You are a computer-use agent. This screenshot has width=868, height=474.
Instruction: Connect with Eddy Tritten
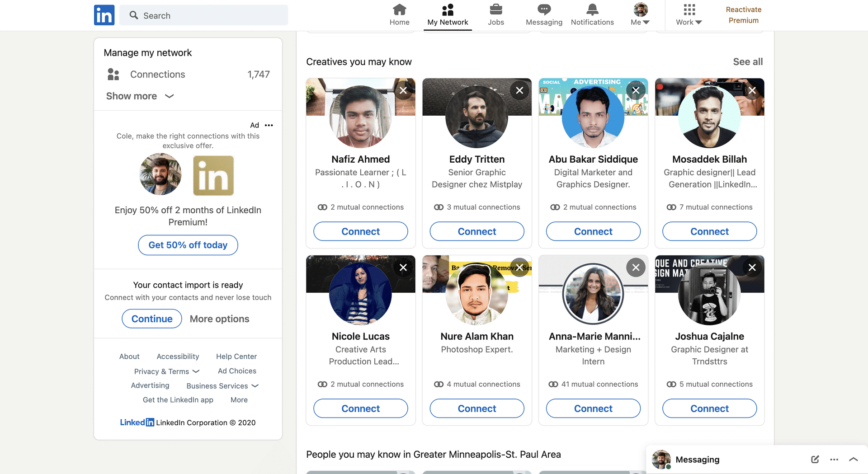(x=476, y=231)
